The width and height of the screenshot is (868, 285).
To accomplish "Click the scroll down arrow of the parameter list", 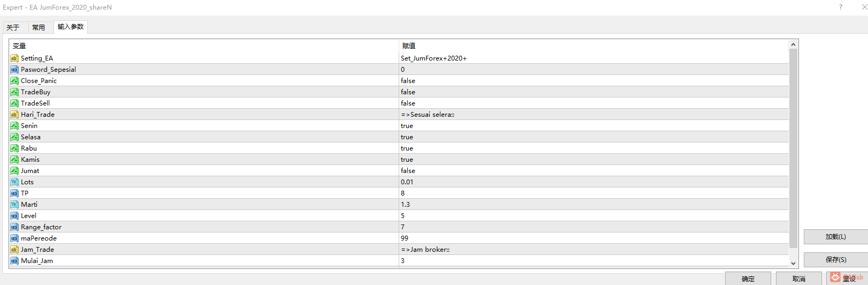I will (794, 263).
